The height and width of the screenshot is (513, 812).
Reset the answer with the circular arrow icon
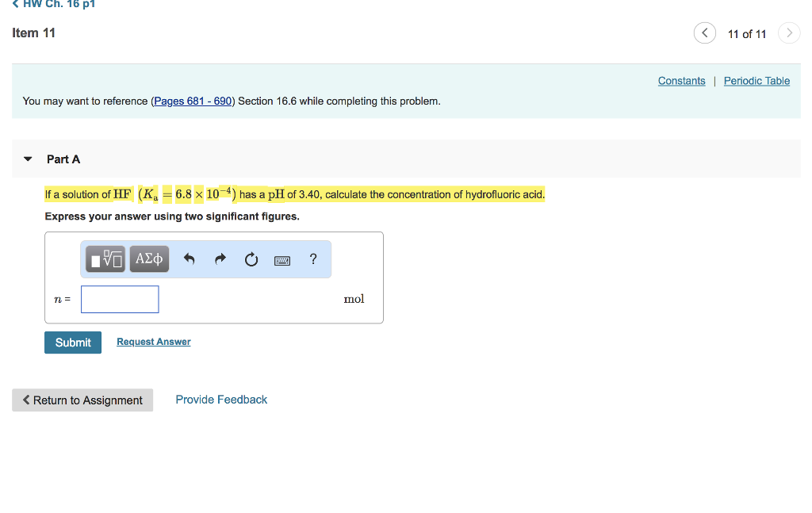(x=251, y=258)
